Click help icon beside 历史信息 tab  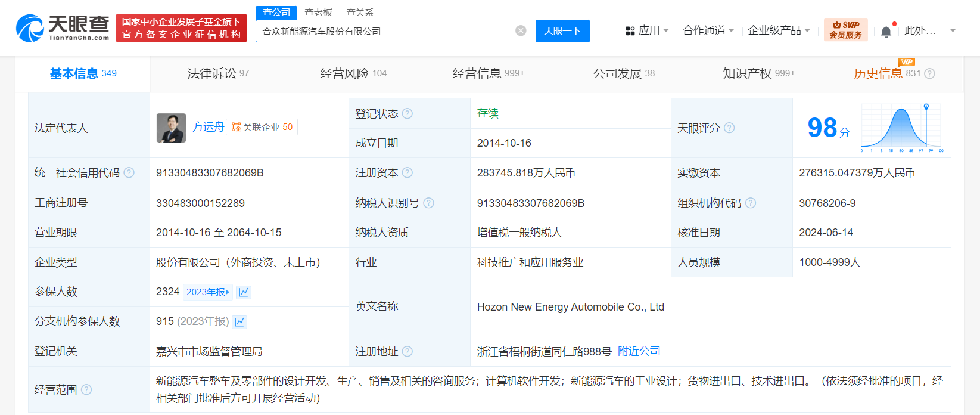tap(929, 73)
